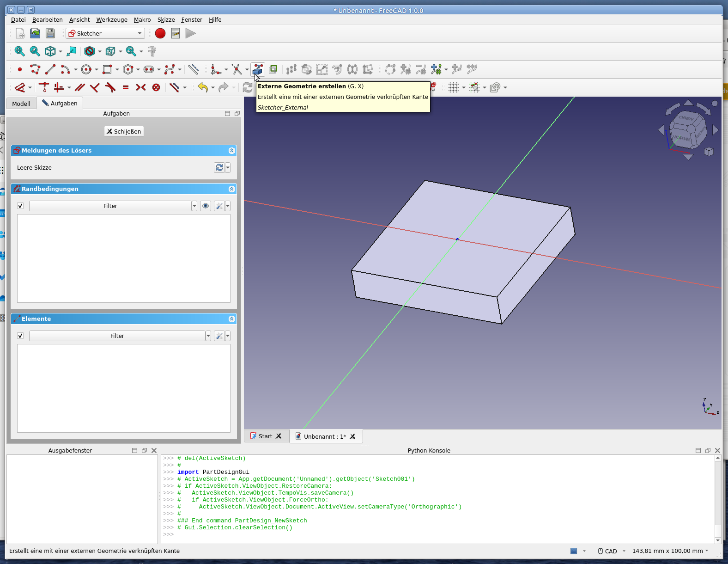Viewport: 728px width, 564px height.
Task: Select the Arc sketch tool
Action: pyautogui.click(x=65, y=69)
